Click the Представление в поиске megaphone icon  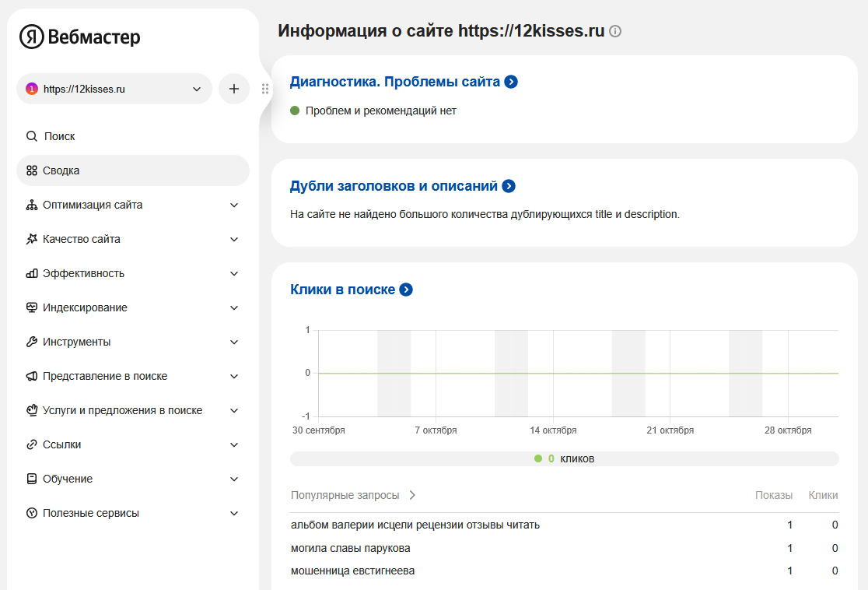coord(32,376)
